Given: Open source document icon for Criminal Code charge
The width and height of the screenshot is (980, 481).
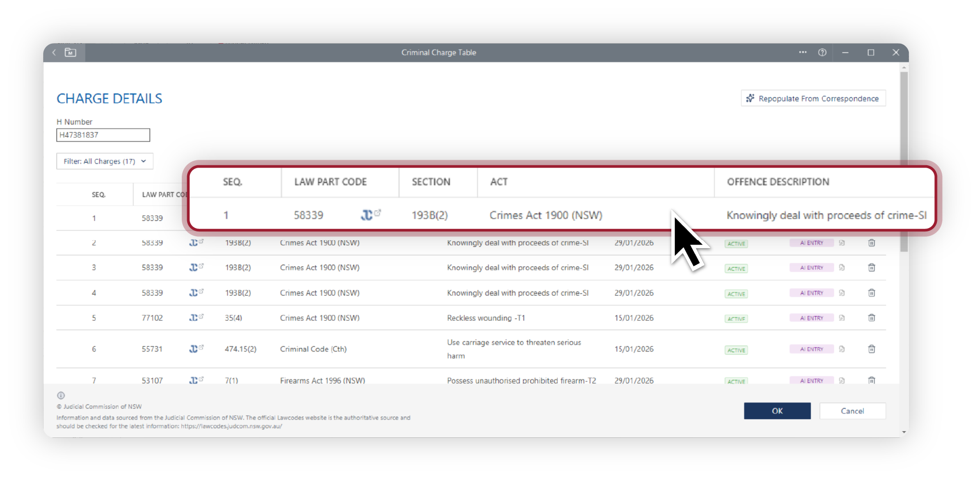Looking at the screenshot, I should click(842, 349).
